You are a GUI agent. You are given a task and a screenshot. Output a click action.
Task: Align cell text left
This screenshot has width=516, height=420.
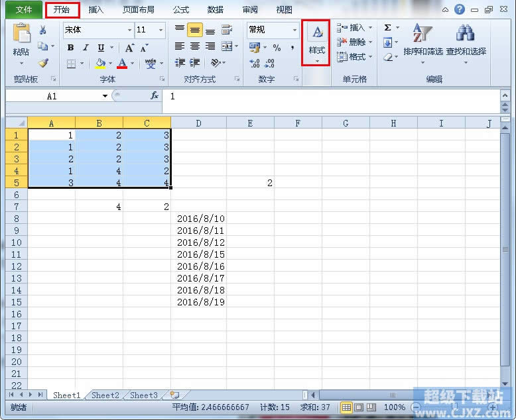click(x=179, y=46)
